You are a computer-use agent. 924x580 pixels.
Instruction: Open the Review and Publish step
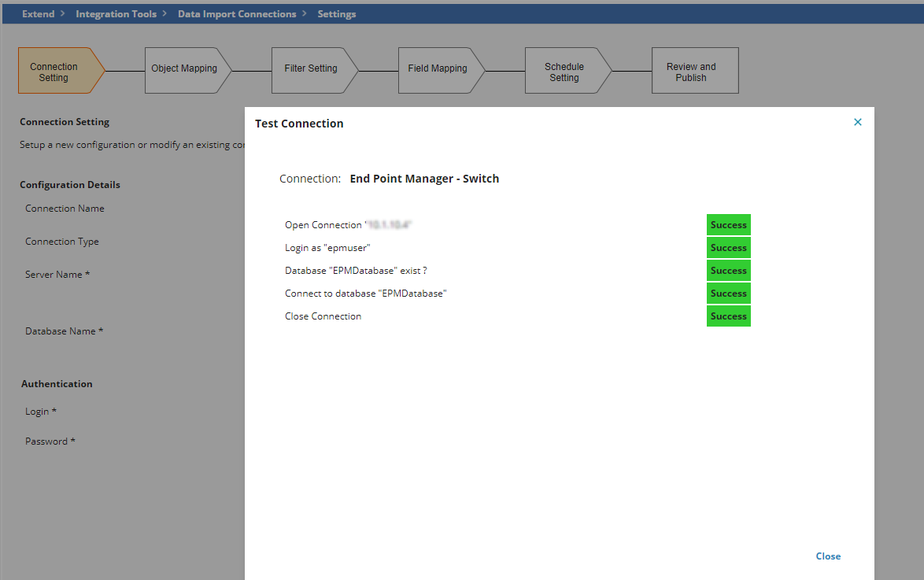[691, 72]
